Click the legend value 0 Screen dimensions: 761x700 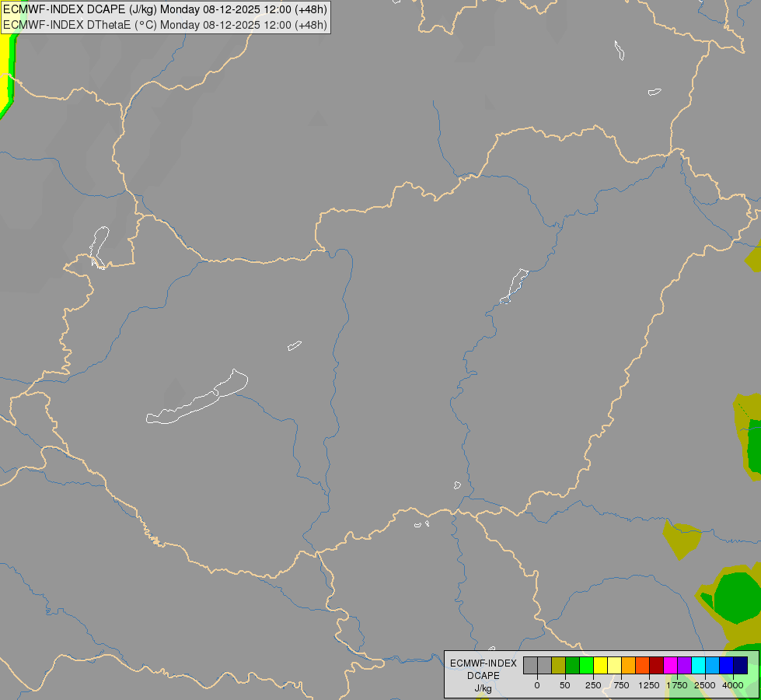[537, 685]
